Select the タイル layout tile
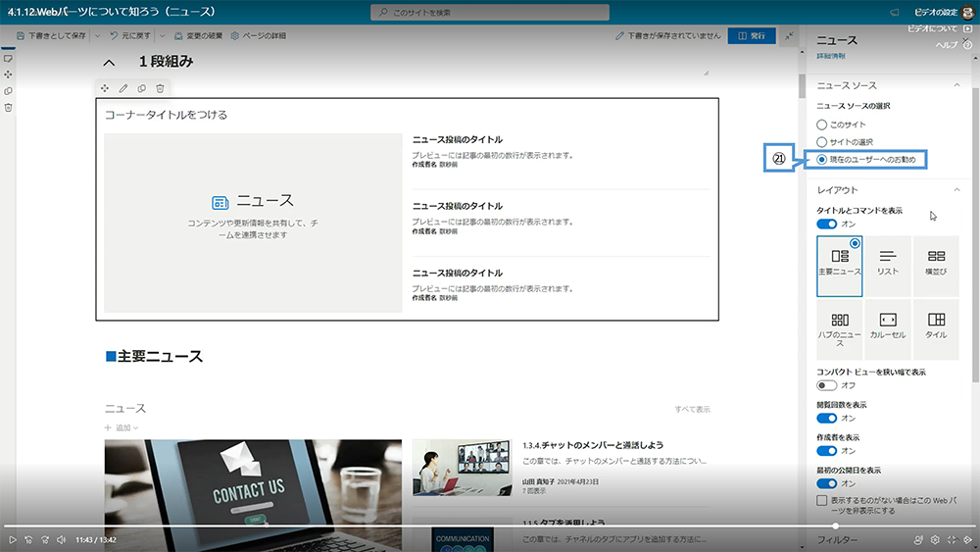Viewport: 980px width, 552px height. 936,329
